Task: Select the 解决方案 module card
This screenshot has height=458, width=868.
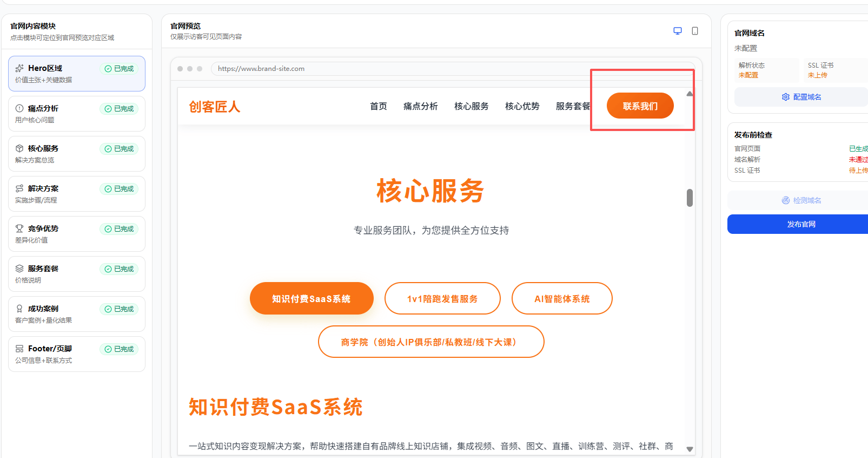Action: coord(77,194)
